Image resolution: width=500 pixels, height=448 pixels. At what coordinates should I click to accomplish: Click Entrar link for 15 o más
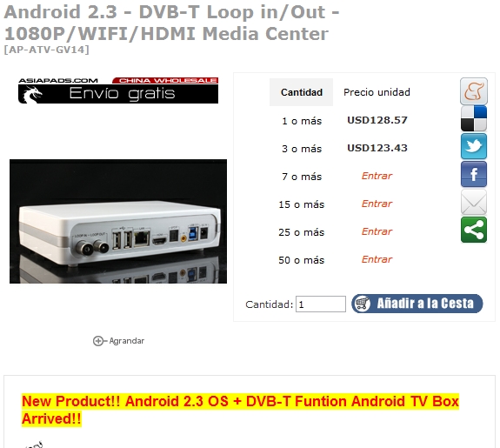click(377, 204)
